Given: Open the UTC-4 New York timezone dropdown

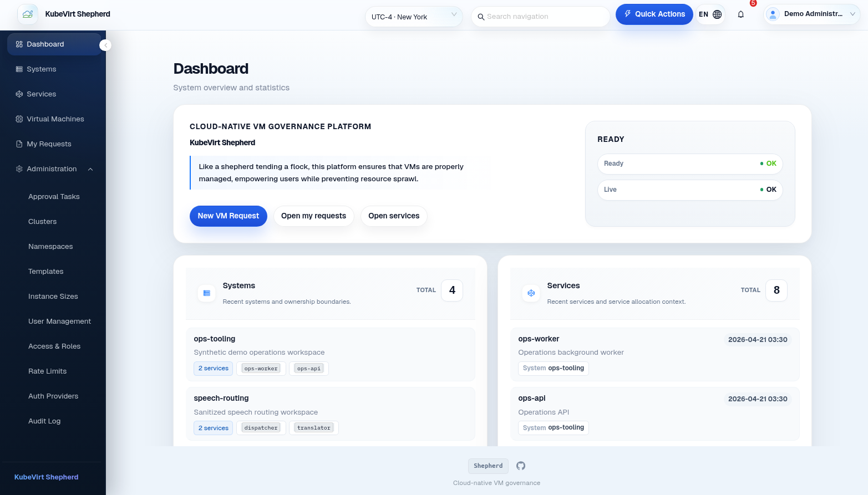Looking at the screenshot, I should point(413,17).
